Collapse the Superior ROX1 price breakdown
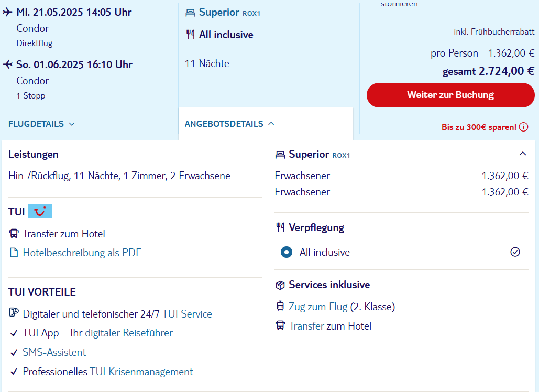 [522, 154]
